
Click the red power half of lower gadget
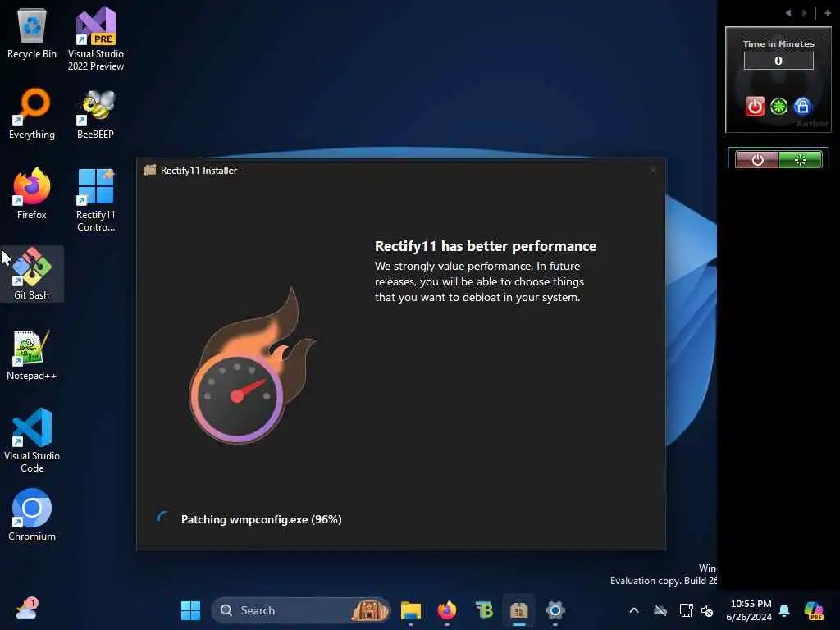pos(757,160)
